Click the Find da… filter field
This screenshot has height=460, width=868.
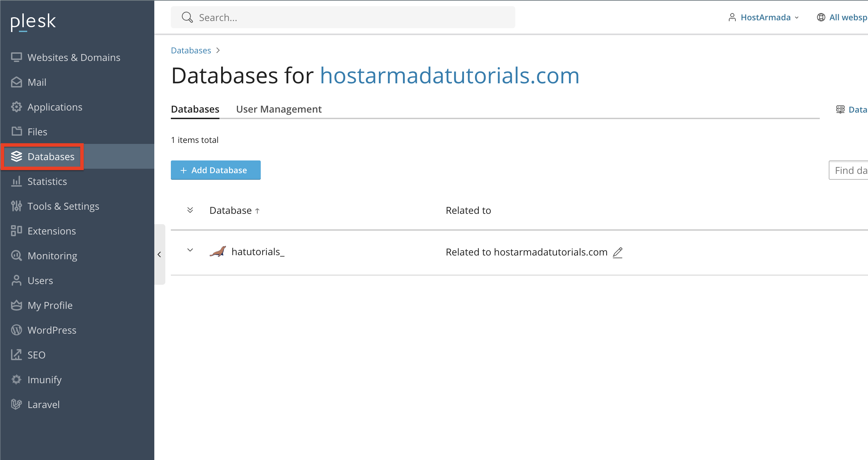click(x=848, y=170)
